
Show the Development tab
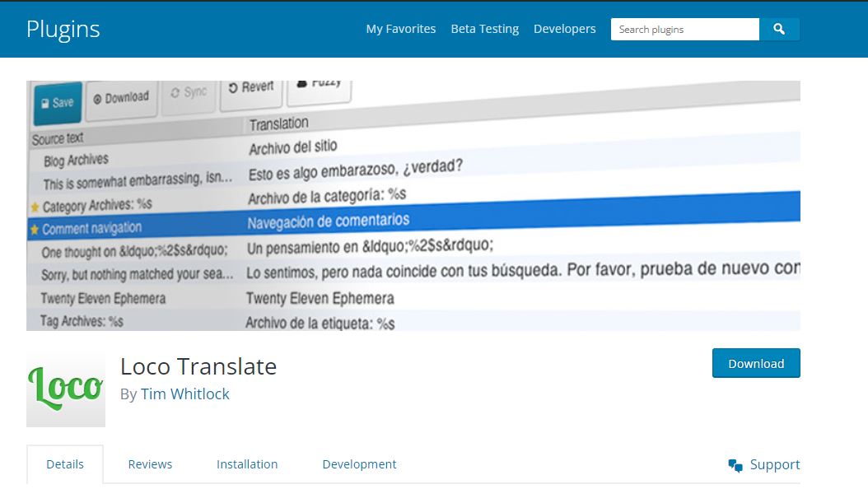pos(359,464)
